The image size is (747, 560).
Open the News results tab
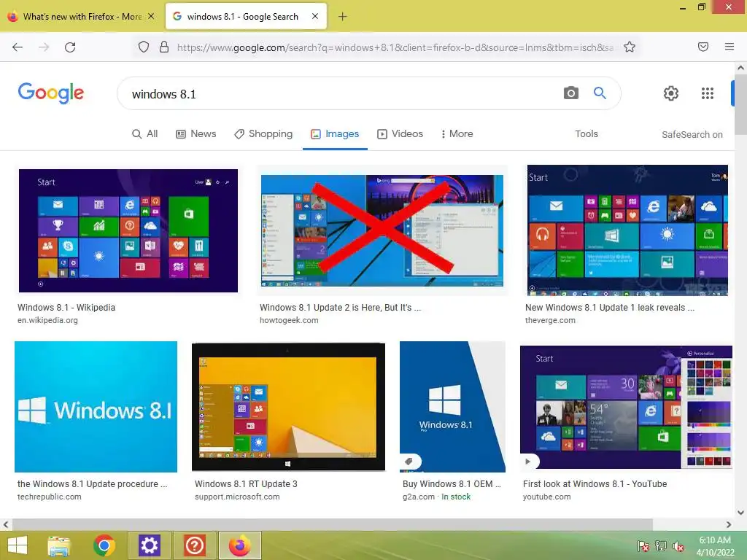click(x=196, y=134)
